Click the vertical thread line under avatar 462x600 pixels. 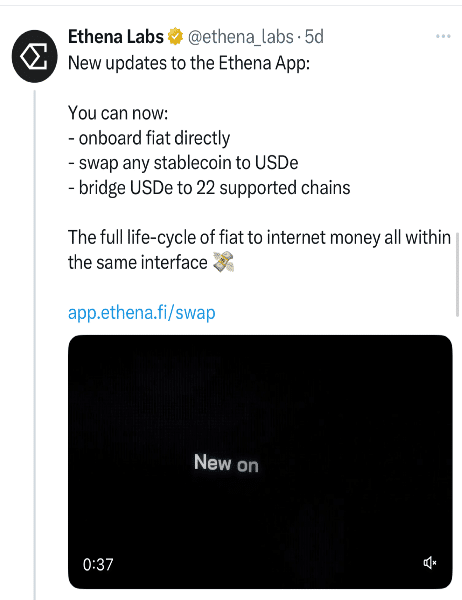34,344
